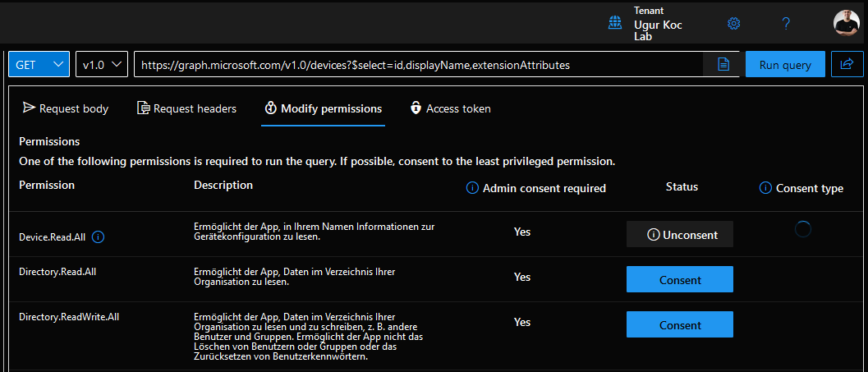Screen dimensions: 868x372
Task: Open help via question mark icon
Action: [786, 24]
